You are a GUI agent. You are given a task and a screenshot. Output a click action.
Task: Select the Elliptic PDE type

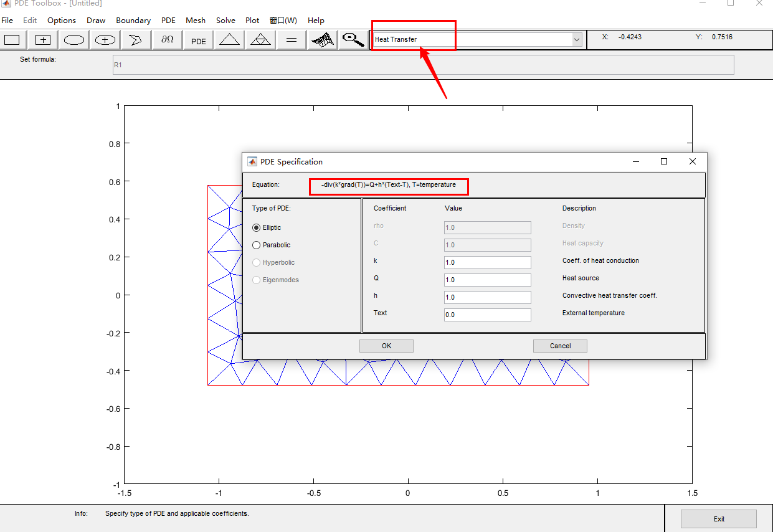click(267, 227)
